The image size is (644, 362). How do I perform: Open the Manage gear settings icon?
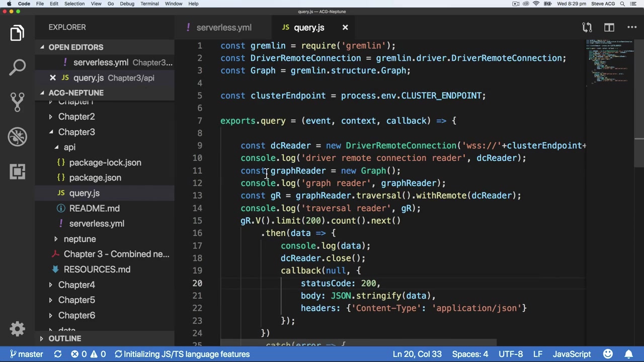coord(17,329)
